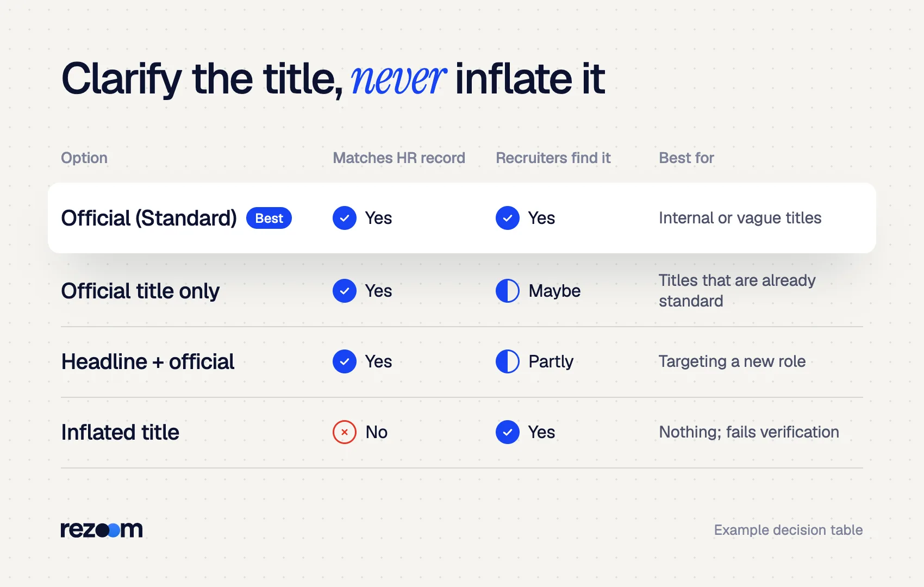Click the half-filled circle icon beside Maybe
The width and height of the screenshot is (924, 587).
tap(508, 291)
